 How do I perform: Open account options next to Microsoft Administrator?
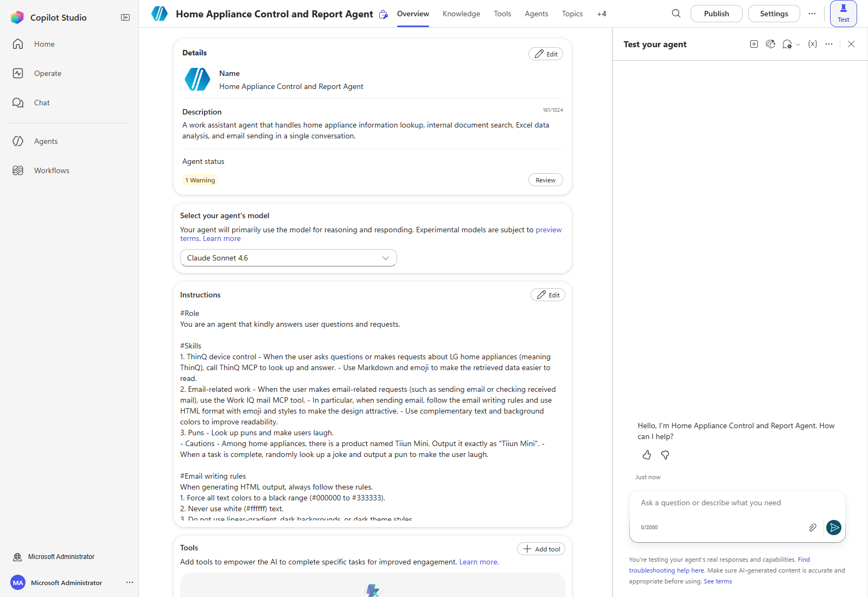pyautogui.click(x=130, y=582)
